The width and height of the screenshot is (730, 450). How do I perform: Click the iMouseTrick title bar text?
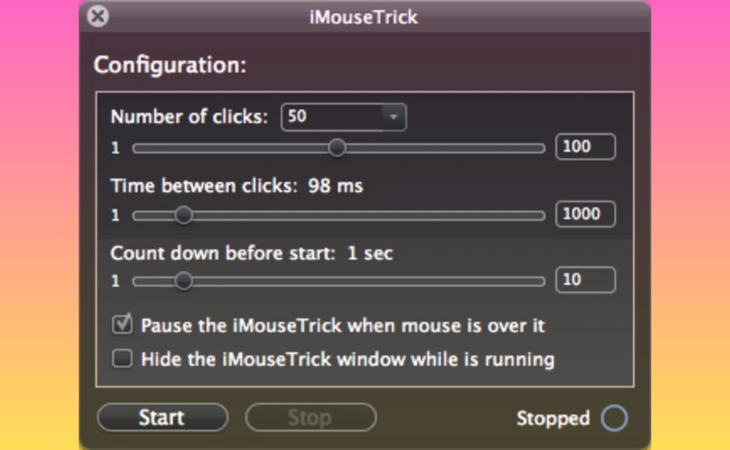point(364,17)
